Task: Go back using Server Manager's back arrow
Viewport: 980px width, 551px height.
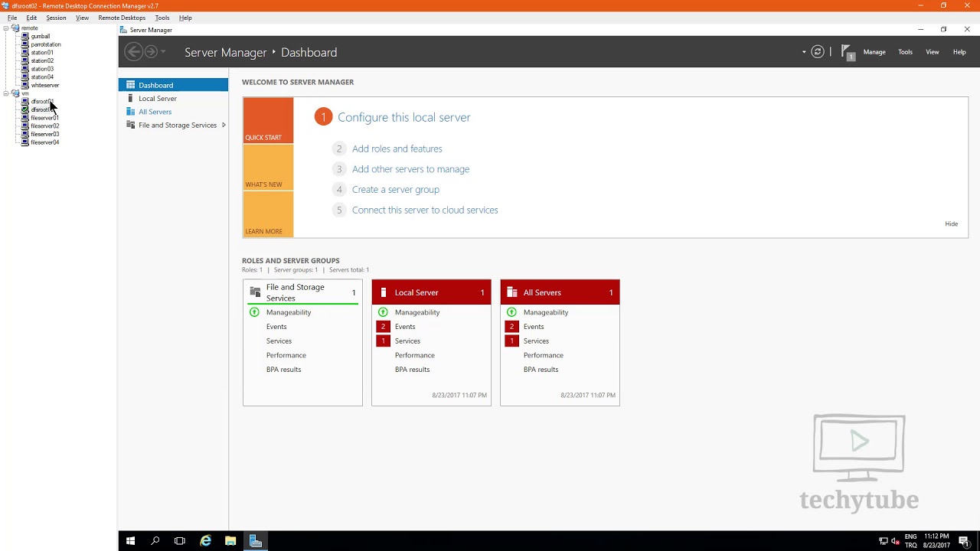Action: click(x=134, y=52)
